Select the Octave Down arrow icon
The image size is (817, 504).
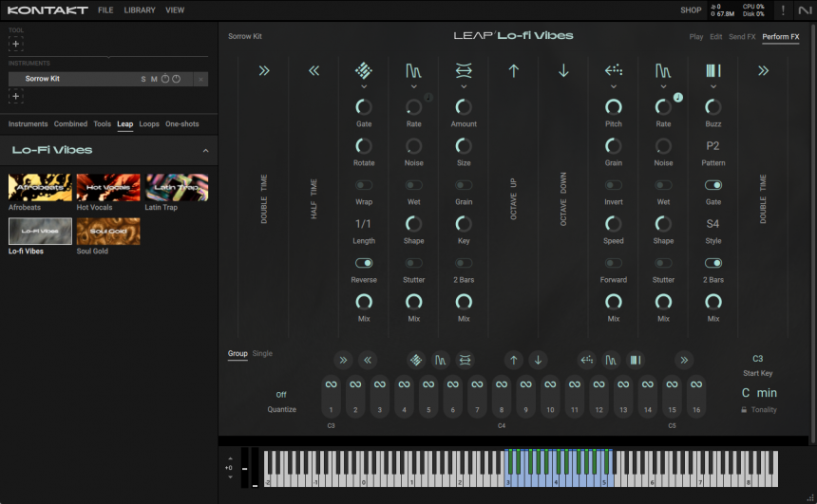click(x=563, y=71)
